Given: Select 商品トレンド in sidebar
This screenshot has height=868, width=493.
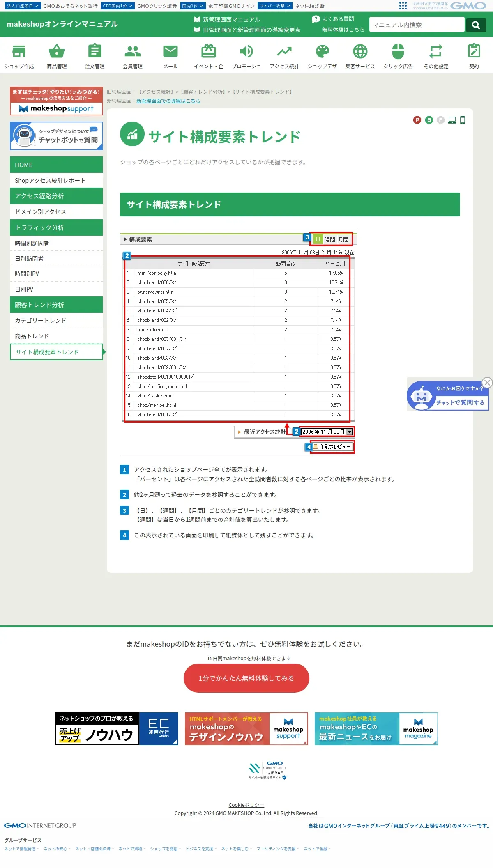Looking at the screenshot, I should coord(56,336).
